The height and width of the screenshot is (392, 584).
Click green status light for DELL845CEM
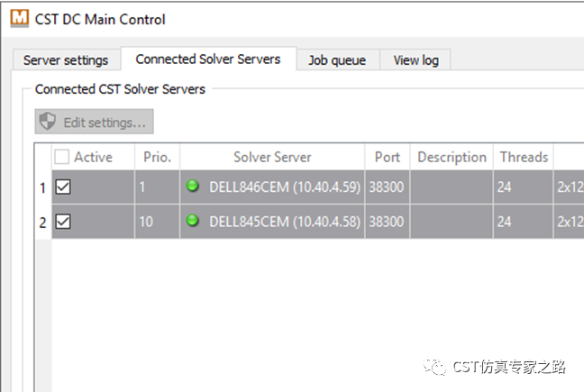(193, 220)
